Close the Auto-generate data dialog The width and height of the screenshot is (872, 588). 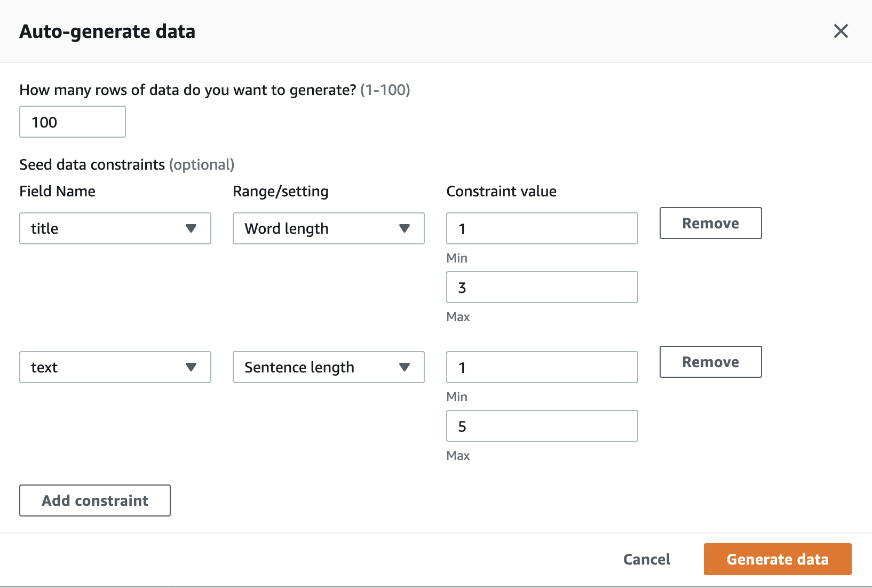841,31
